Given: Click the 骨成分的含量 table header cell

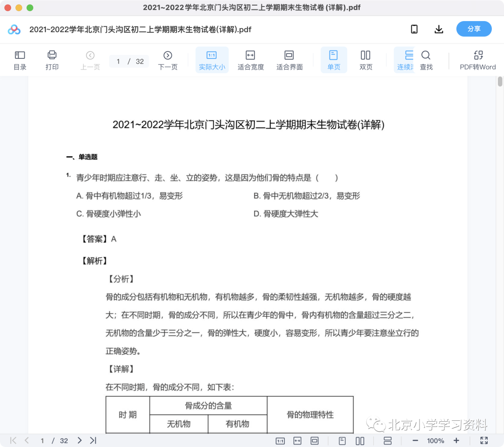Looking at the screenshot, I should tap(208, 406).
